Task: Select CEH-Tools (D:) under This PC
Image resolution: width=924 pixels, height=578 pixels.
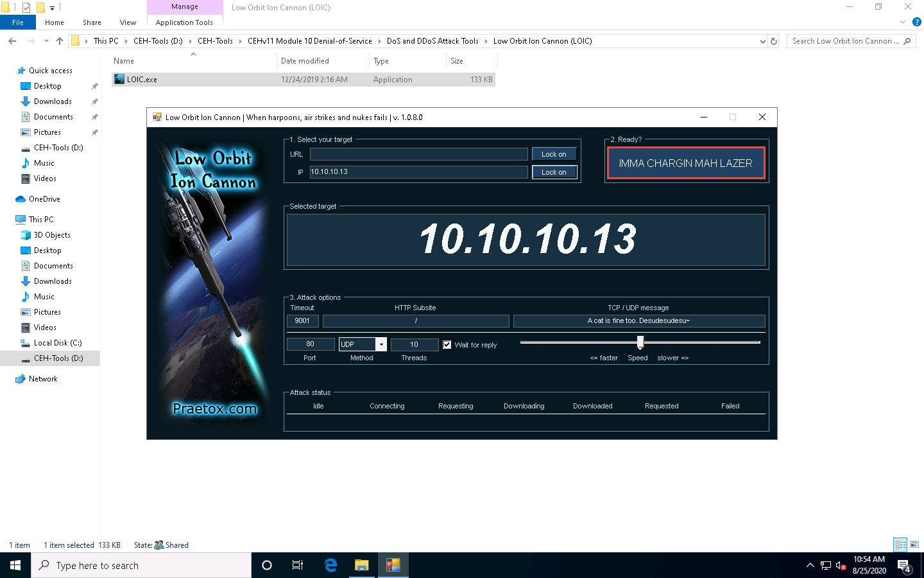Action: pyautogui.click(x=58, y=358)
